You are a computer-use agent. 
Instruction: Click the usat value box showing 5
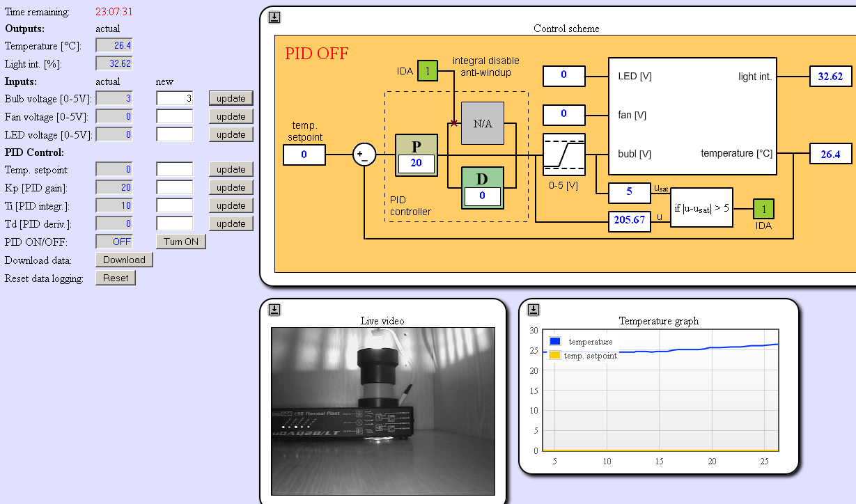coord(630,193)
